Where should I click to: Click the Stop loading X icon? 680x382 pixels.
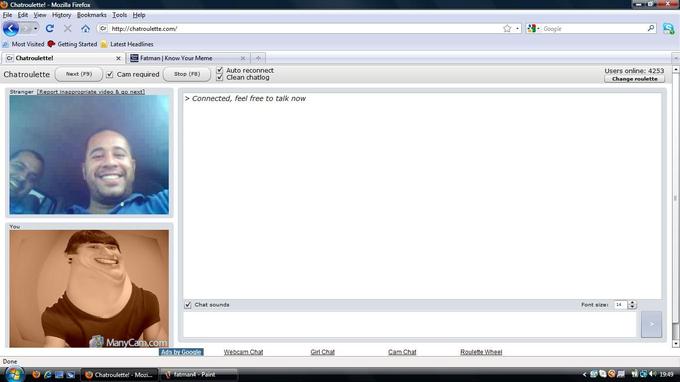(x=67, y=29)
